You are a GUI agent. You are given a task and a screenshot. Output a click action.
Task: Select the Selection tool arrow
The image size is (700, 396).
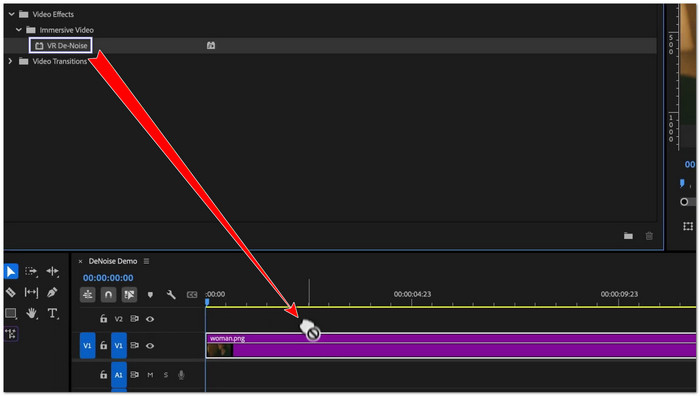[11, 271]
